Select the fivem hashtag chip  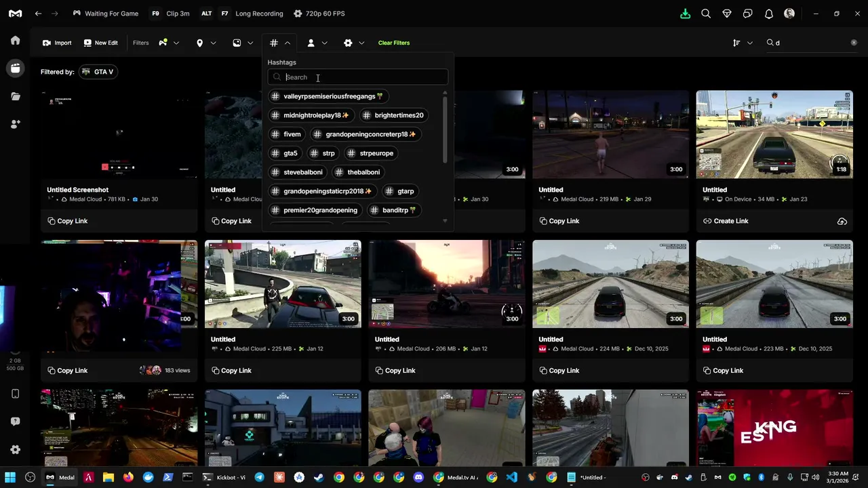pyautogui.click(x=287, y=134)
